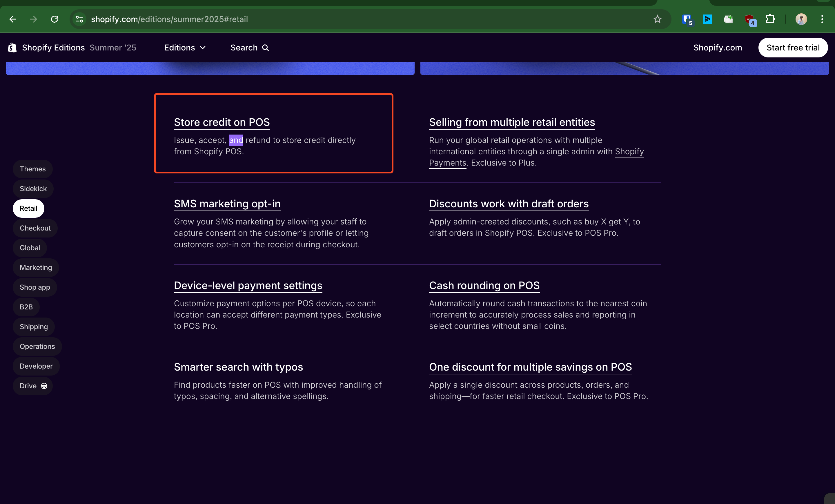Reload the page with refresh icon
Viewport: 835px width, 504px height.
55,19
